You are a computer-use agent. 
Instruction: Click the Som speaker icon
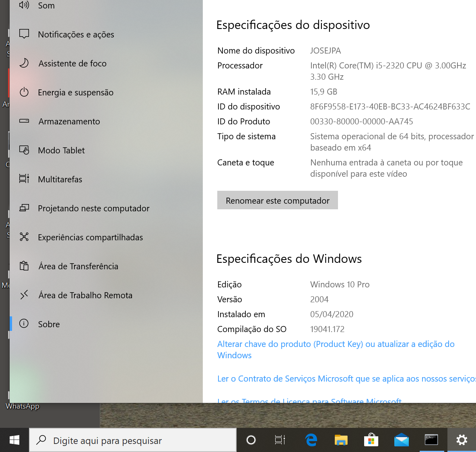coord(24,5)
